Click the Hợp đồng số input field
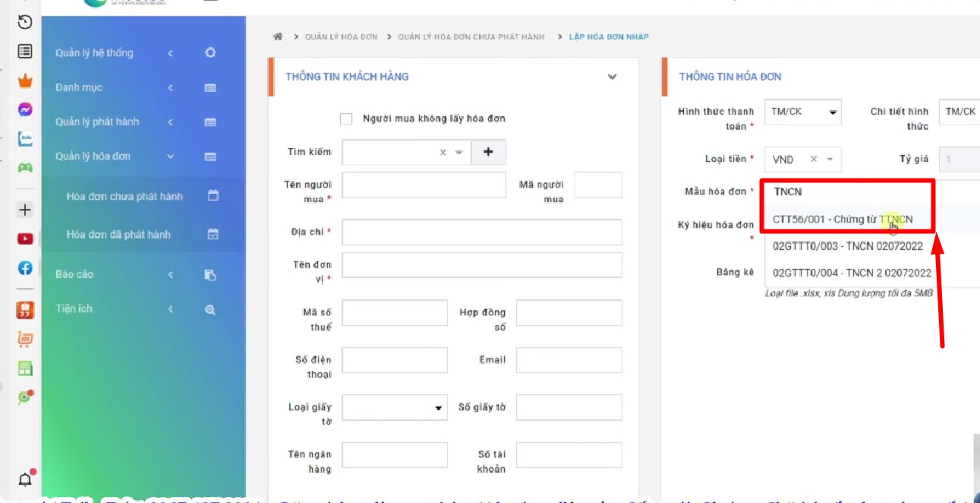980x503 pixels. [x=569, y=313]
